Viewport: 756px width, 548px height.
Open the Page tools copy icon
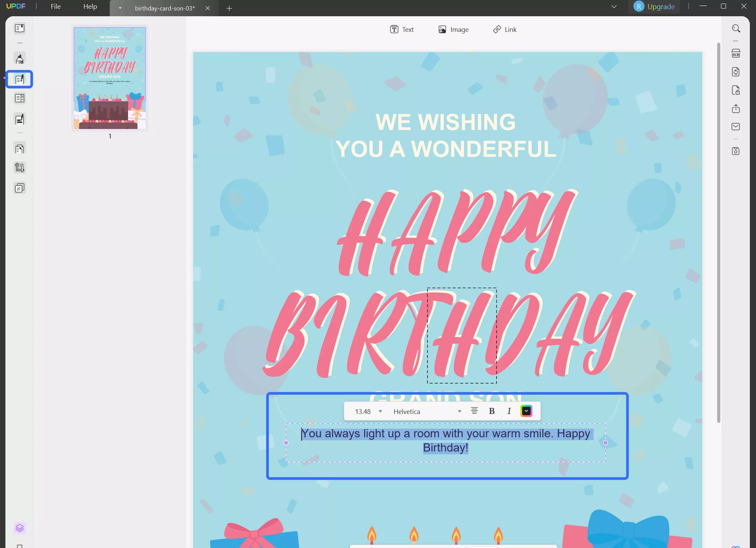tap(20, 149)
